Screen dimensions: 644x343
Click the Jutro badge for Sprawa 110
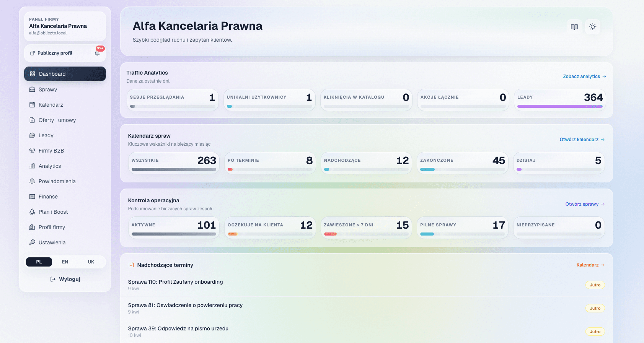point(595,285)
